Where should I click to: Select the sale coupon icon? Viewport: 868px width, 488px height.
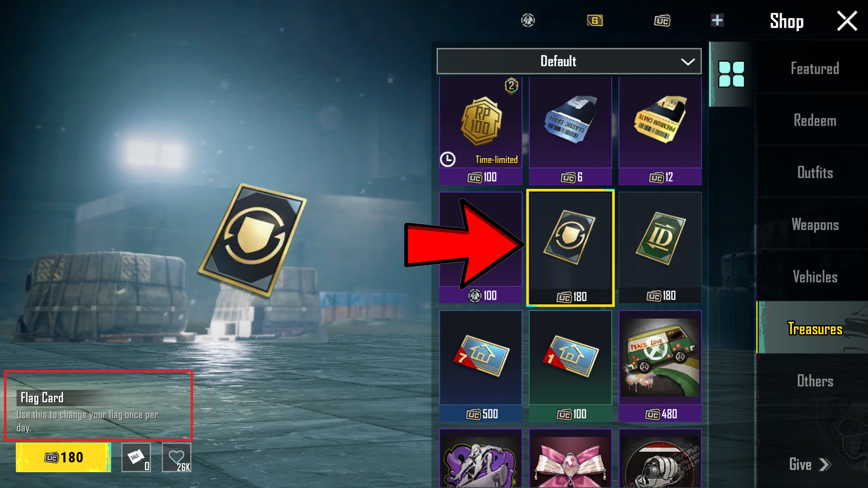[136, 457]
